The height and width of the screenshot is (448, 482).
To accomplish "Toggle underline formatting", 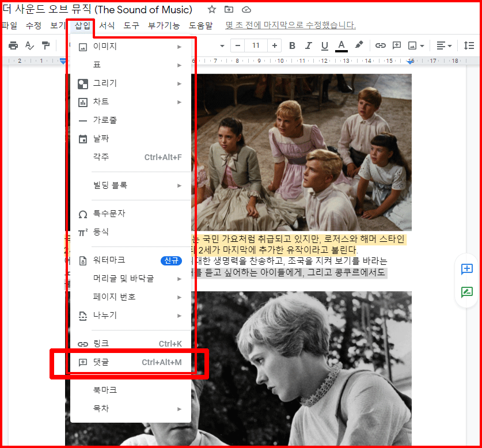I will tap(325, 45).
